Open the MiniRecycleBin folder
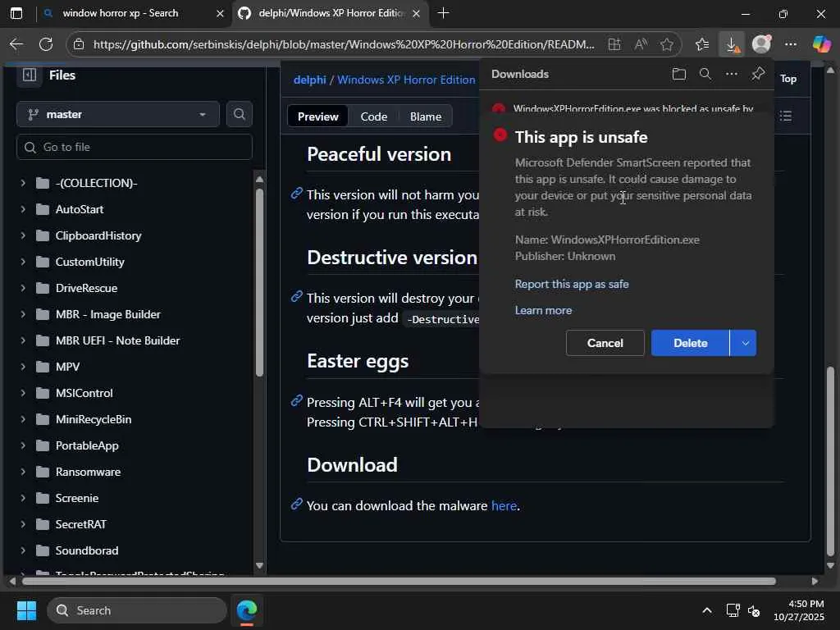This screenshot has width=840, height=630. pyautogui.click(x=94, y=419)
